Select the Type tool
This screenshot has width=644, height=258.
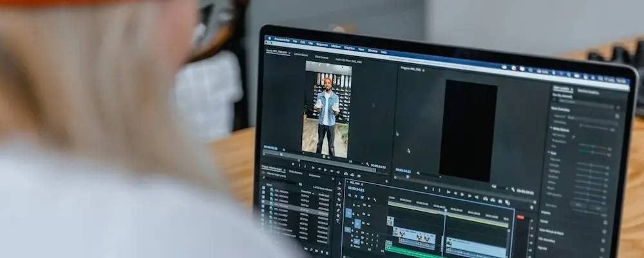(337, 221)
